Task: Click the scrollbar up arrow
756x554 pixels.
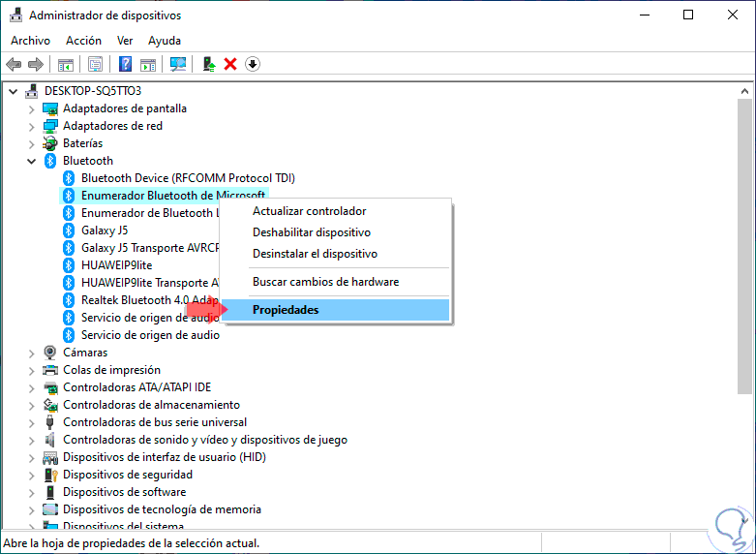Action: coord(744,91)
